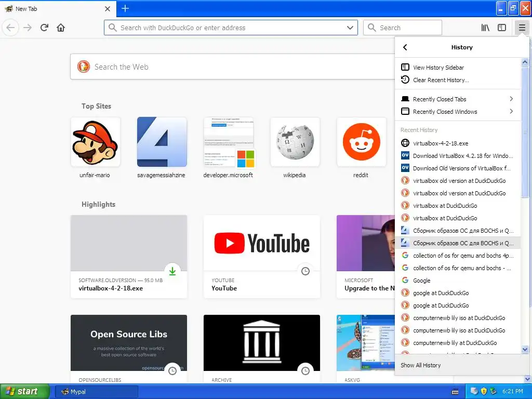Click the clock icon on YouTube card
Viewport: 532px width, 399px height.
pyautogui.click(x=305, y=271)
